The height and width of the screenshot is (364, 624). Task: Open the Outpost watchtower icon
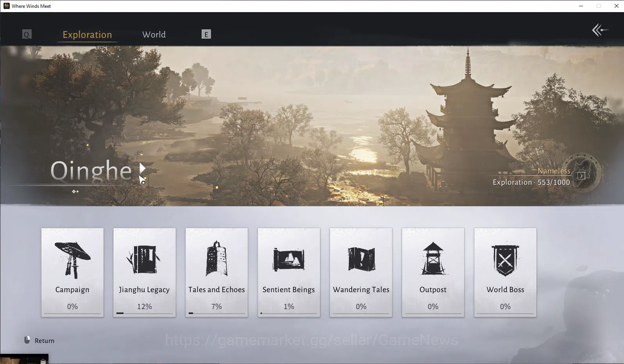433,259
